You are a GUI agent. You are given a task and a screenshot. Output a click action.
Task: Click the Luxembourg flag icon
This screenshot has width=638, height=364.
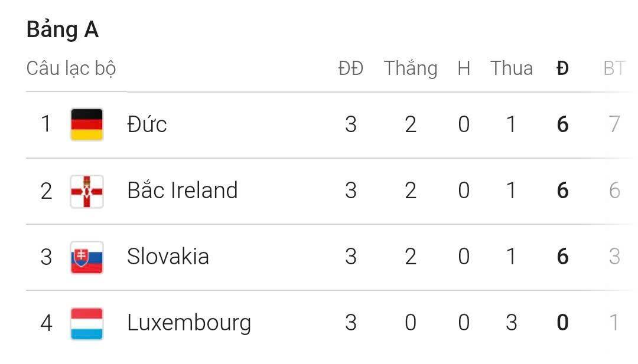[x=87, y=323]
